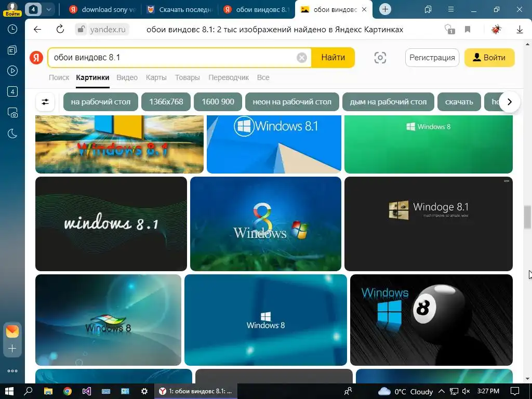
Task: Open the video player icon in sidebar
Action: [x=12, y=71]
